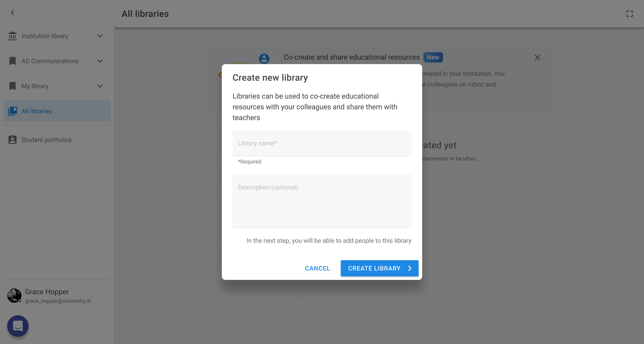Viewport: 644px width, 344px height.
Task: Click the AD Communications bookmark icon
Action: tap(13, 61)
